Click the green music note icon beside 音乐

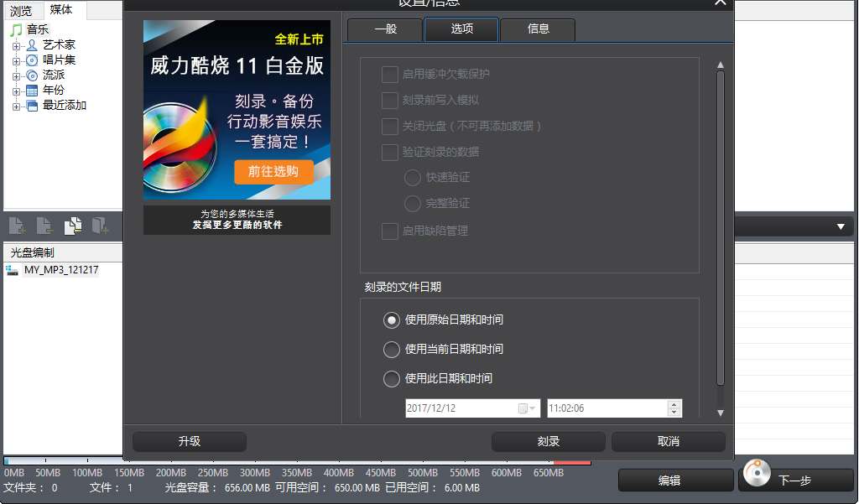click(17, 29)
